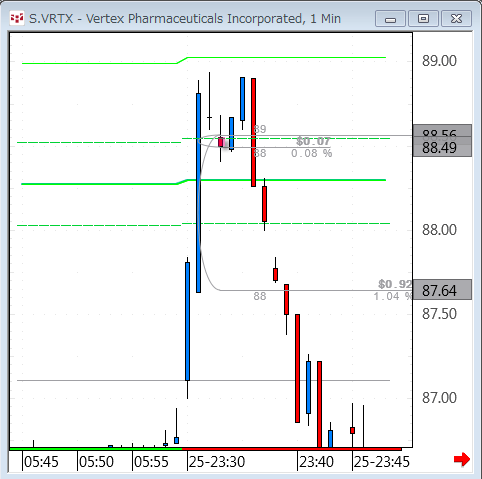Screen dimensions: 482x479
Task: Click the chart title text S.VRTX
Action: pos(51,19)
